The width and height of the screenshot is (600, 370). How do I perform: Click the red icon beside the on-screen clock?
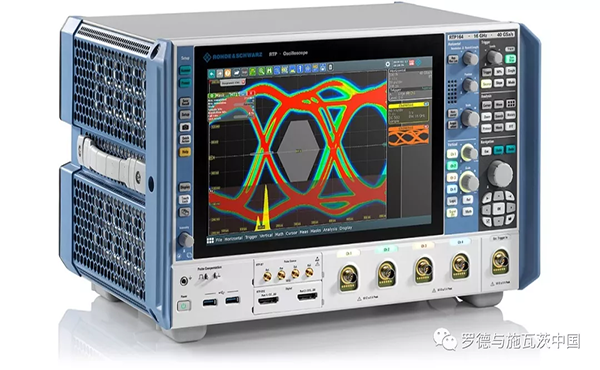click(x=411, y=62)
